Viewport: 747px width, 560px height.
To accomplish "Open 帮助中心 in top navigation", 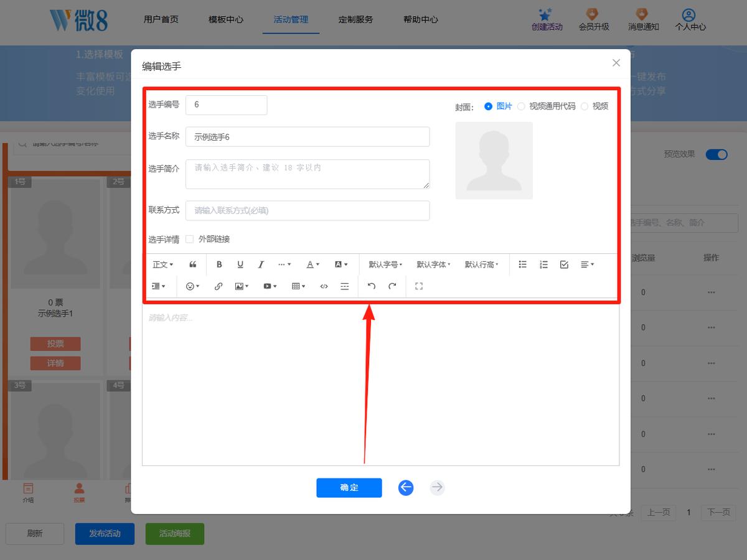I will [x=421, y=19].
